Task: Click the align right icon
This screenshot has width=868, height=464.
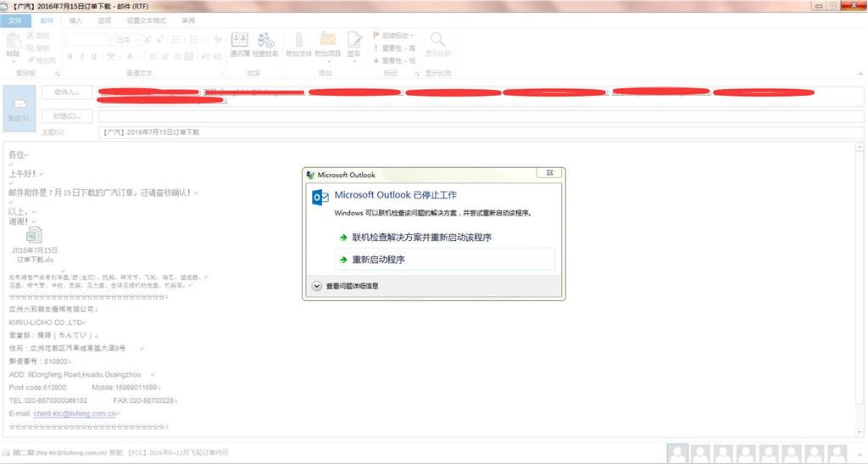Action: [176, 57]
